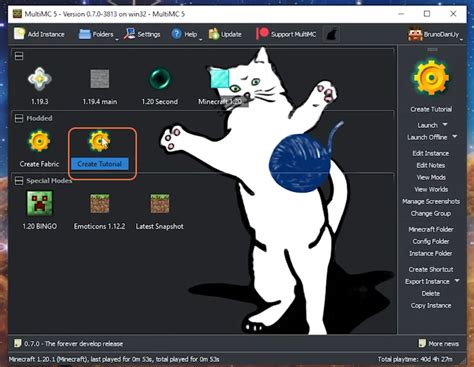Open the Minecraft Folder

(x=431, y=229)
